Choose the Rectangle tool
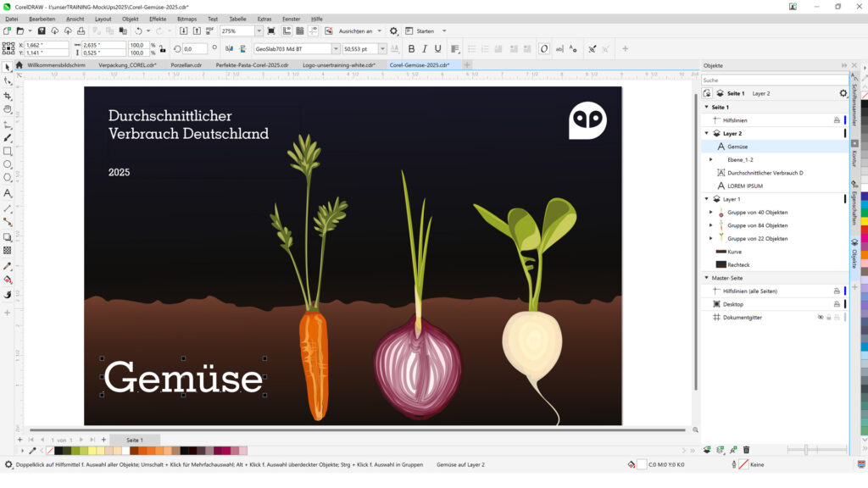Viewport: 868px width, 488px height. coord(7,151)
